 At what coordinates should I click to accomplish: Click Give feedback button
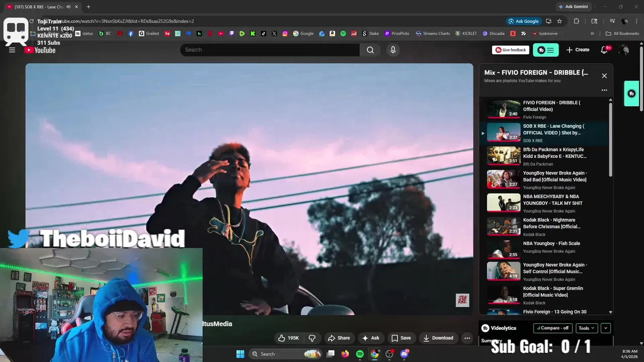point(510,50)
